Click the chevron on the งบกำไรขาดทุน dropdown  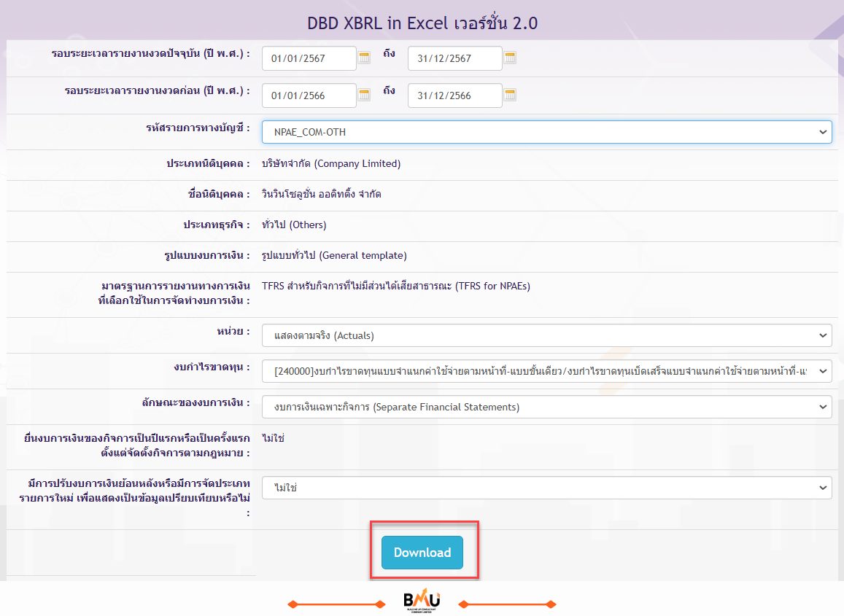tap(823, 371)
